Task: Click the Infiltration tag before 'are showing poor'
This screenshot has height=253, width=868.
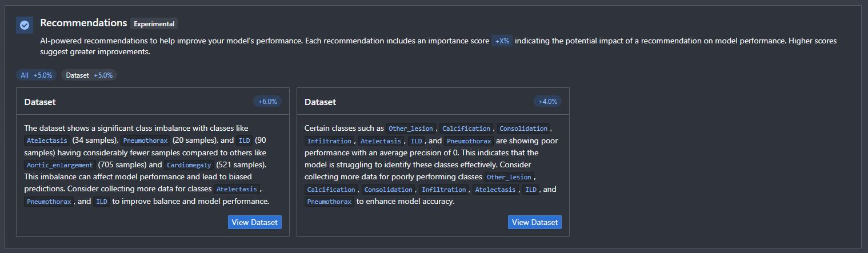Action: pyautogui.click(x=329, y=141)
